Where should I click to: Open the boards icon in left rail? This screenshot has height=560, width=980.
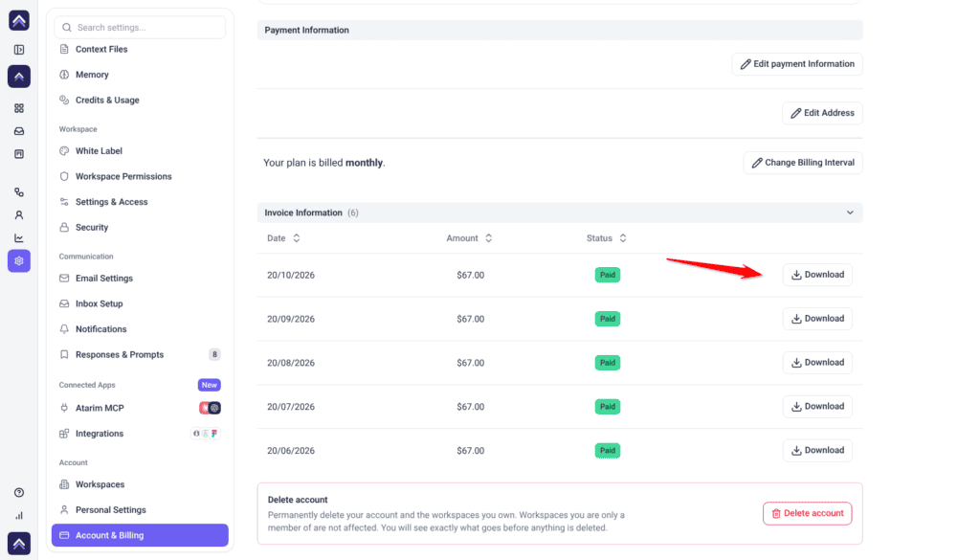click(19, 154)
